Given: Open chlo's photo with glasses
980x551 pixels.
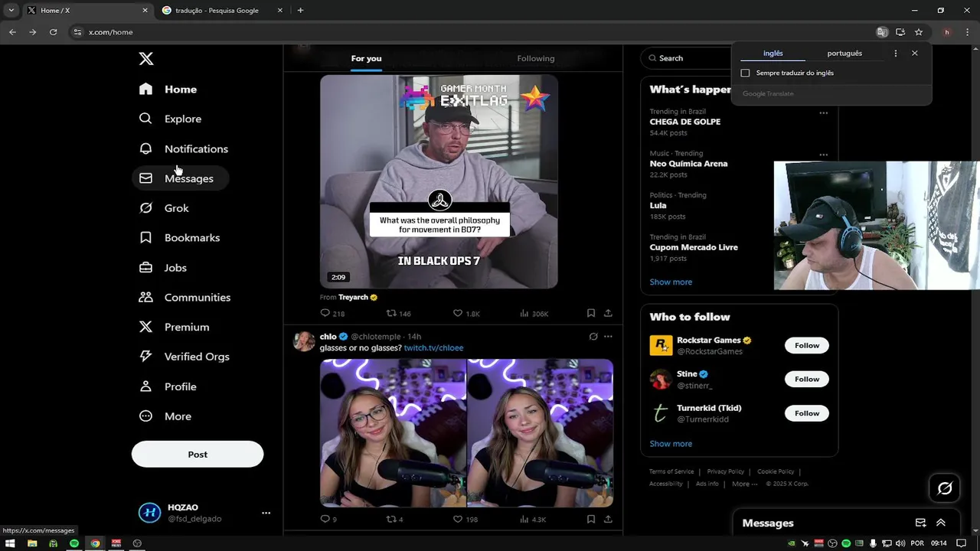Looking at the screenshot, I should [x=393, y=433].
